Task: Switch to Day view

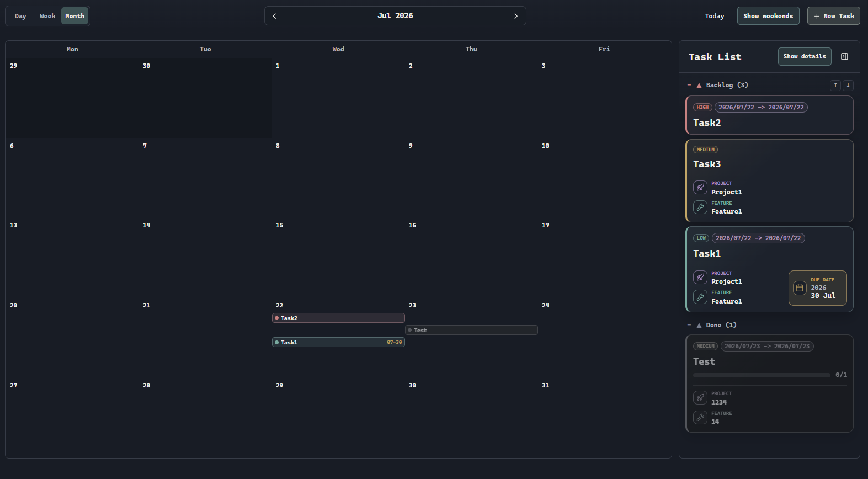Action: [20, 16]
